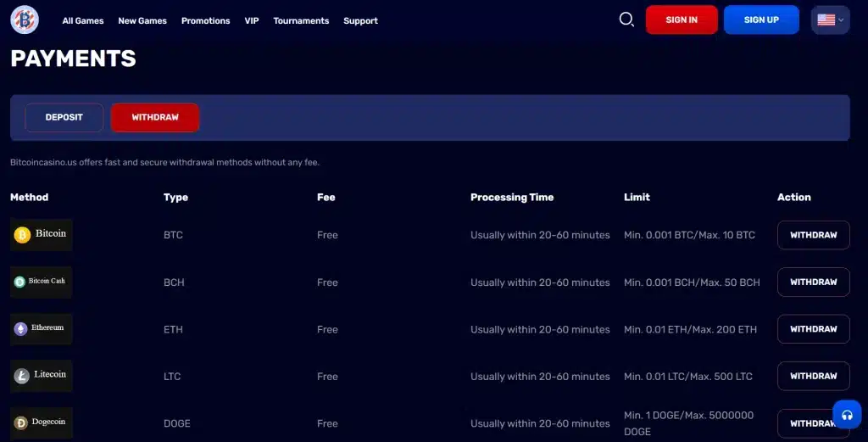Click the limit 'Min. 0.01 ETH/Max. 200 ETH'
Screen dimensions: 868x442
690,329
